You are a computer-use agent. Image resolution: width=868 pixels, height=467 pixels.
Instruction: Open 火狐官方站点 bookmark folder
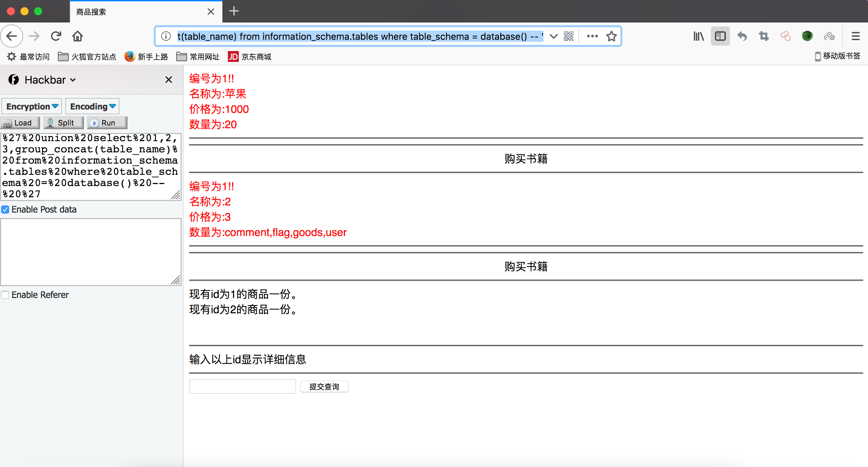tap(87, 56)
